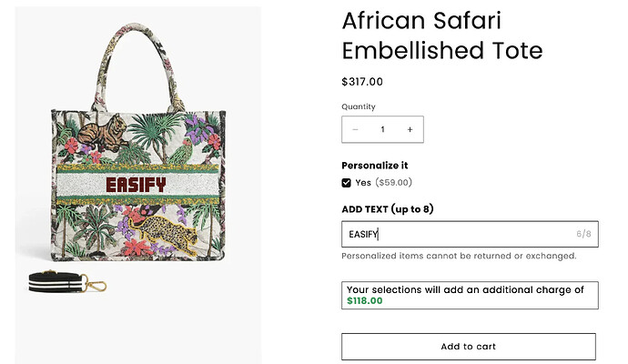This screenshot has height=364, width=628.
Task: Click the African Safari Embellished Tote title
Action: pyautogui.click(x=441, y=35)
